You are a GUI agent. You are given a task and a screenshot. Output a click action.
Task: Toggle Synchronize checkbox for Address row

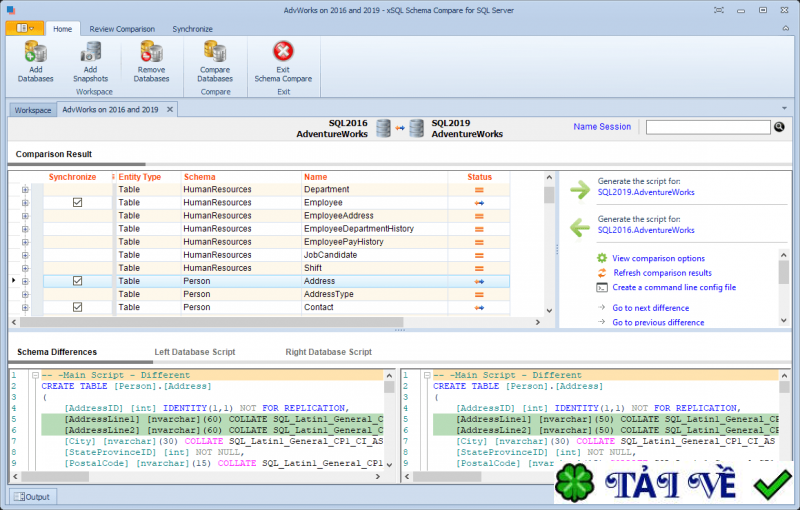click(x=77, y=282)
